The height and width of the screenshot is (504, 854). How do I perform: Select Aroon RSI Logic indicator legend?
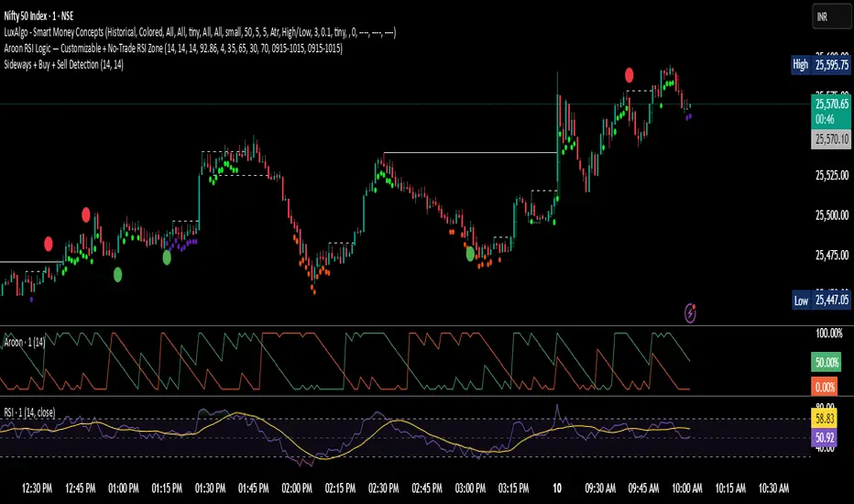coord(173,49)
